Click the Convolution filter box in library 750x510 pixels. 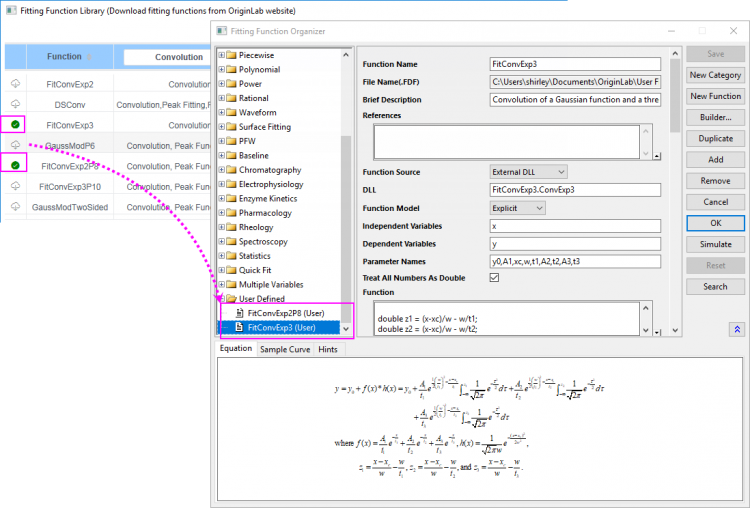(x=167, y=57)
